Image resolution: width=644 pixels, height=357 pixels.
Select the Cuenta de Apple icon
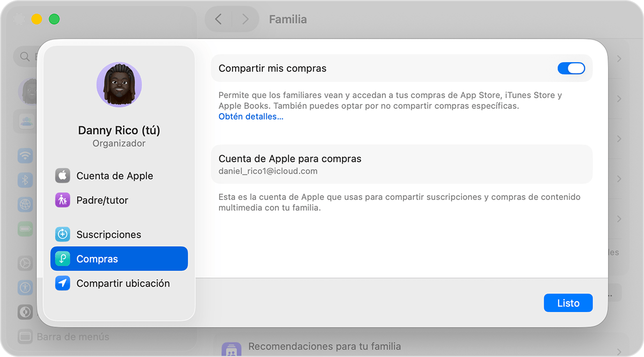(63, 175)
